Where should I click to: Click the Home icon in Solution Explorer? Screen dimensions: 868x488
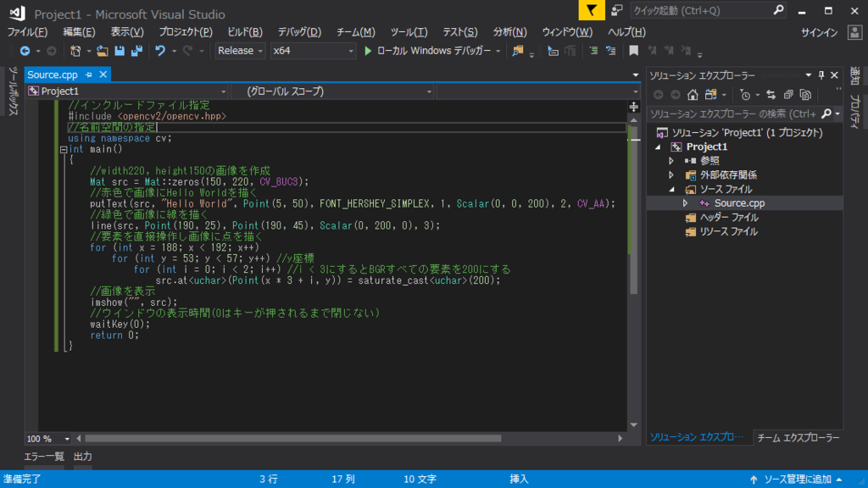(x=693, y=95)
